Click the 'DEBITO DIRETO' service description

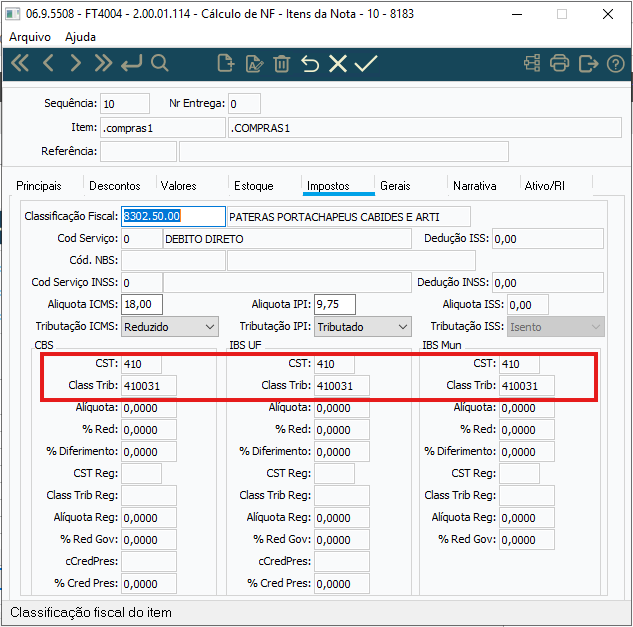tap(287, 239)
